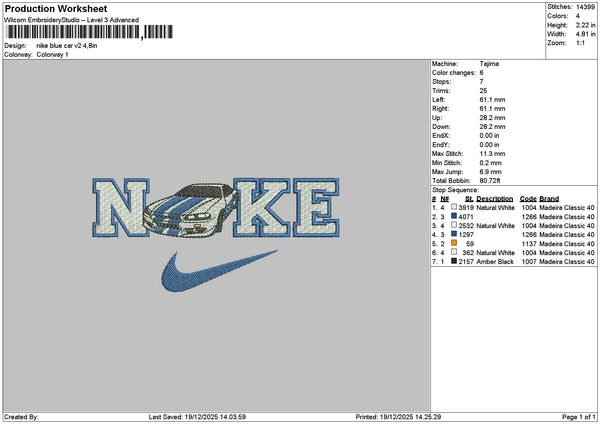Click the Stitches value 14399
This screenshot has width=600, height=424.
coord(585,7)
